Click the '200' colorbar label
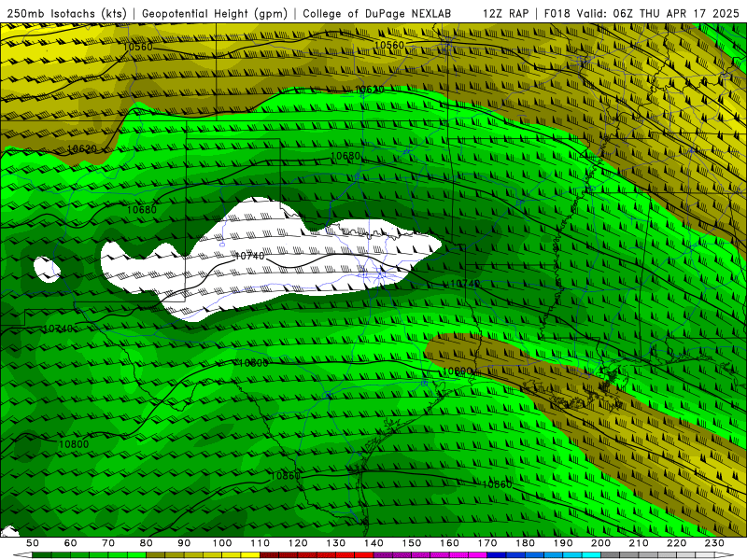The height and width of the screenshot is (560, 747). (601, 543)
